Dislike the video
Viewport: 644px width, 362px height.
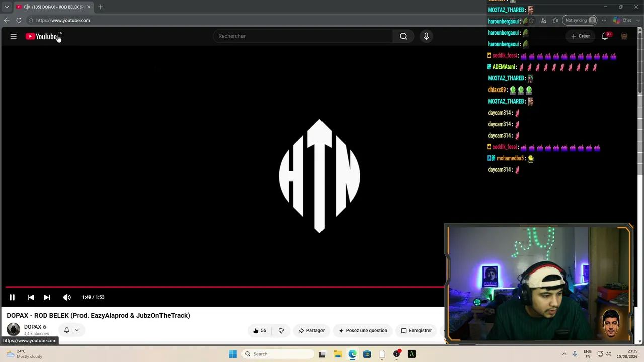[281, 330]
